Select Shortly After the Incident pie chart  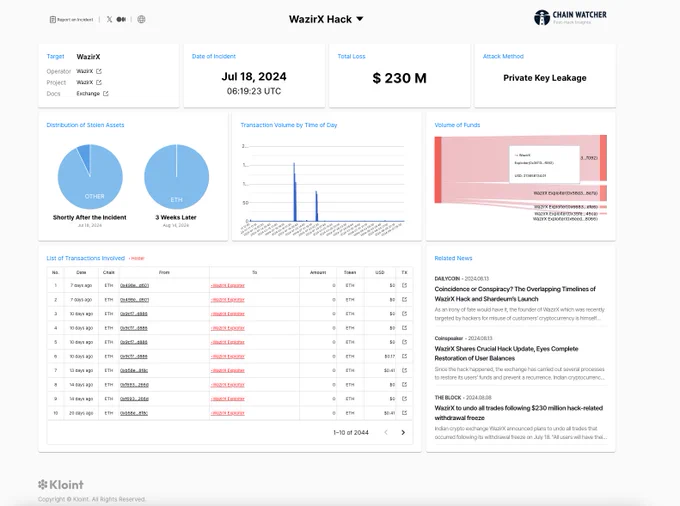[x=90, y=177]
